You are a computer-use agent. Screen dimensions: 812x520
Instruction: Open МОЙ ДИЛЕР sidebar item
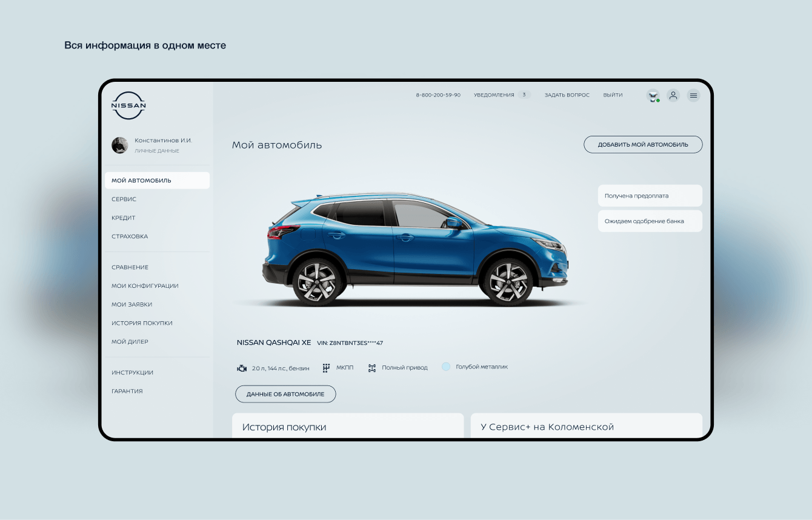(130, 342)
